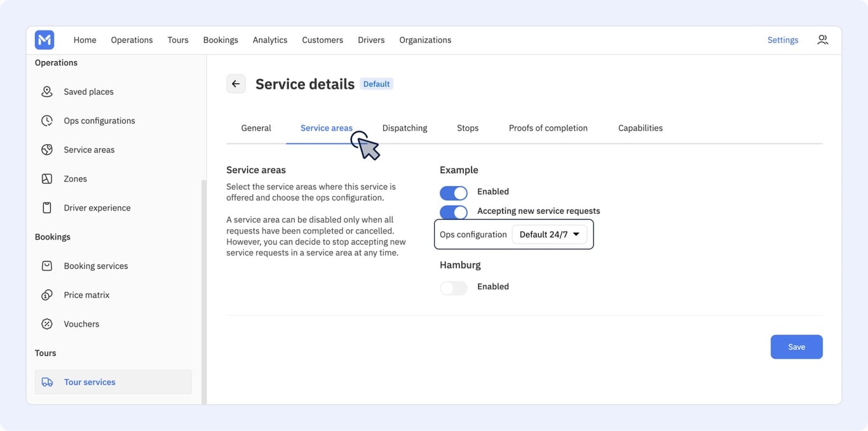868x431 pixels.
Task: Switch to the General tab
Action: tap(256, 128)
